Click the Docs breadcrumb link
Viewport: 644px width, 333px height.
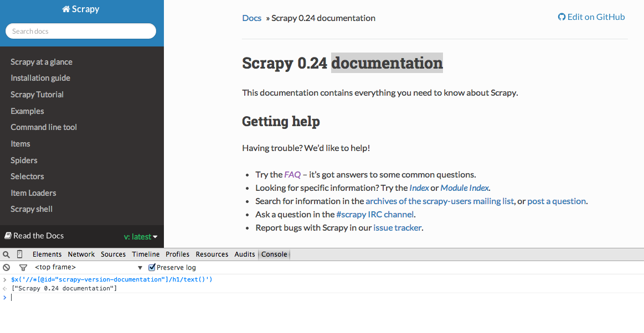(252, 18)
